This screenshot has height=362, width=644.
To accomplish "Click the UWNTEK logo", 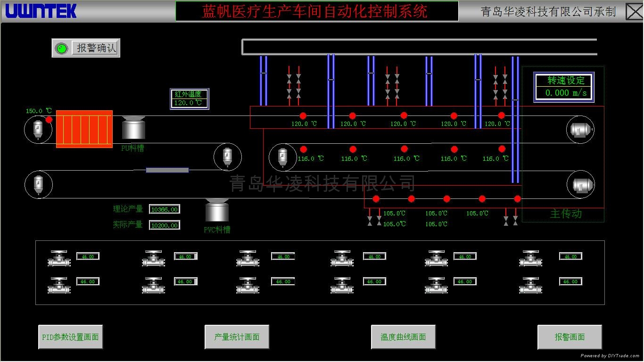I will pos(41,10).
